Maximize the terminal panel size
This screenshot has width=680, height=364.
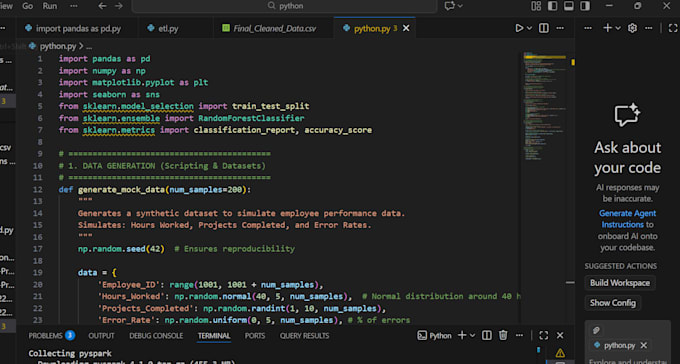click(x=544, y=335)
